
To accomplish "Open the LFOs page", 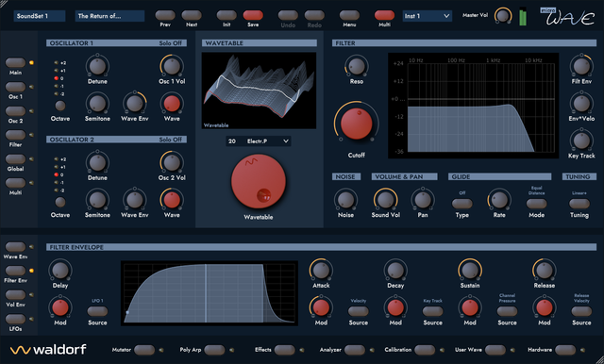I will click(15, 319).
